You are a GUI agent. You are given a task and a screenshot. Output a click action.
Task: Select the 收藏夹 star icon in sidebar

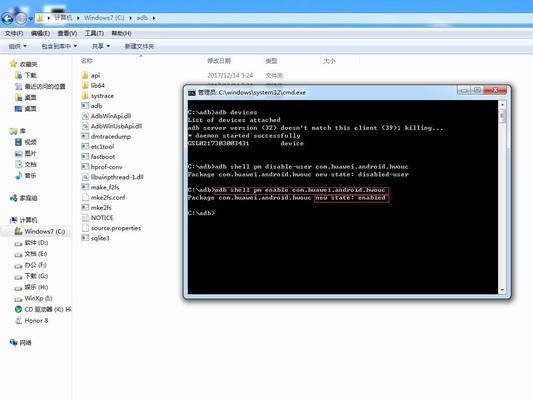(13, 64)
